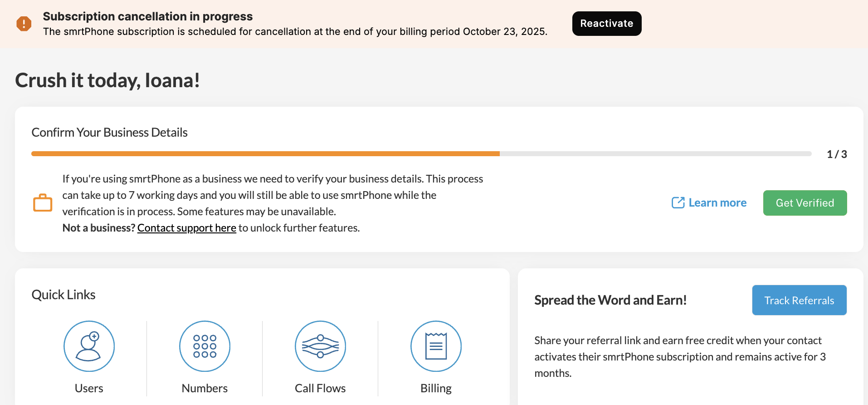Viewport: 868px width, 405px height.
Task: Click the Call Flows text label
Action: click(320, 389)
